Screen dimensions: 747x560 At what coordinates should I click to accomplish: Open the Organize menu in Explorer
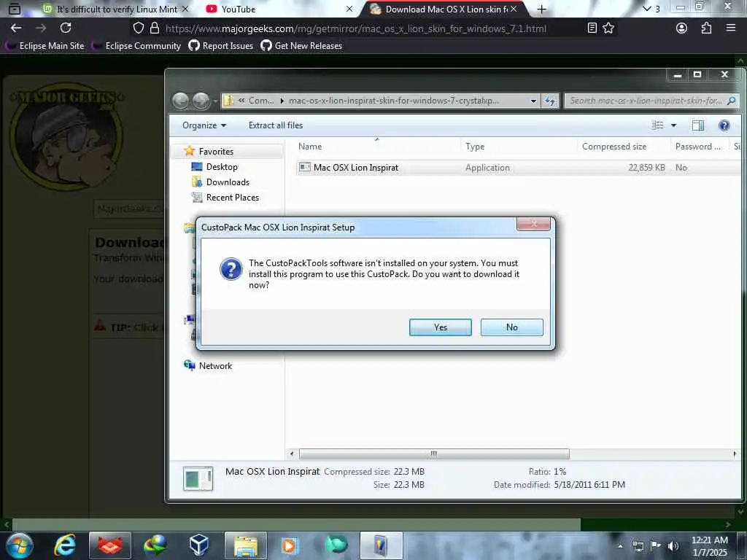pos(204,125)
